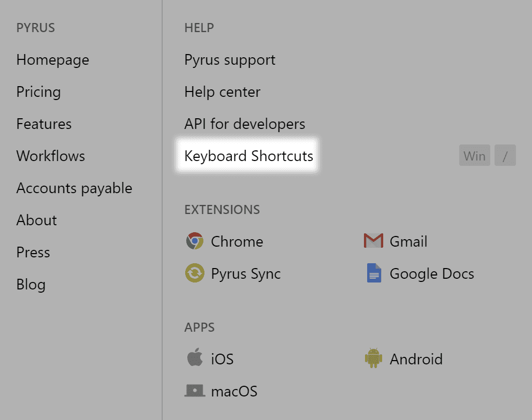Open the Chrome extension page
532x420 pixels.
[237, 241]
